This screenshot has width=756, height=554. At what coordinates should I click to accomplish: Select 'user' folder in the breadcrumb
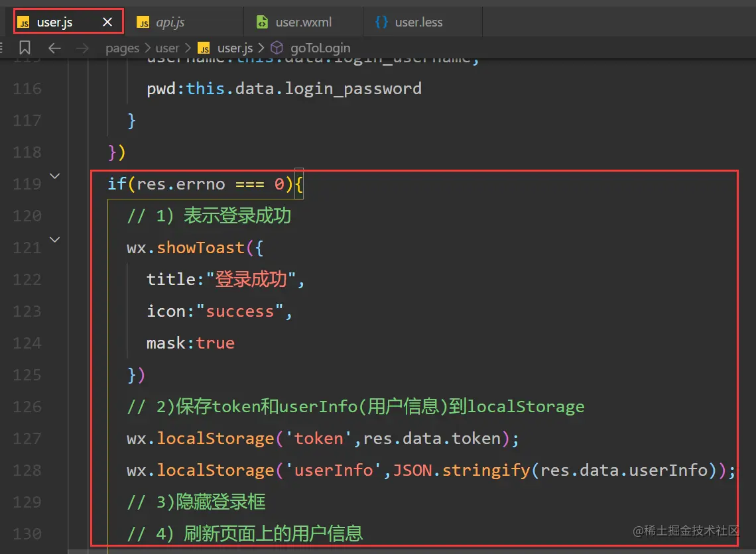tap(167, 48)
